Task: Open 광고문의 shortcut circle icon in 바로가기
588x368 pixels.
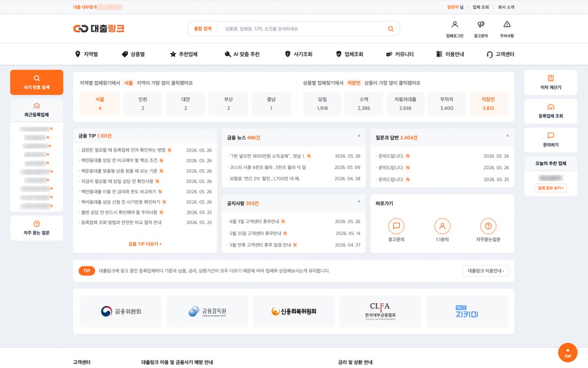Action: 396,226
